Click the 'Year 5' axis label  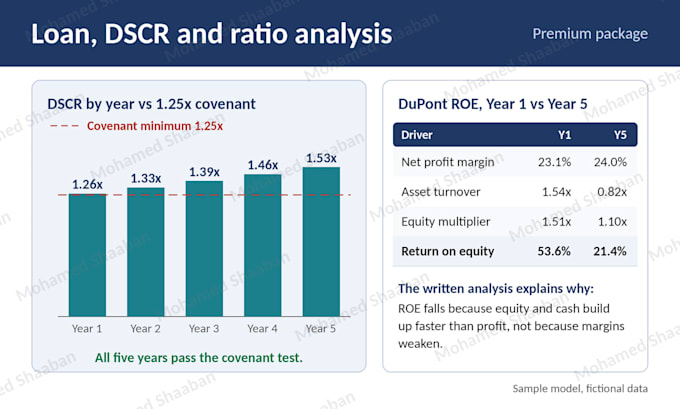point(321,329)
